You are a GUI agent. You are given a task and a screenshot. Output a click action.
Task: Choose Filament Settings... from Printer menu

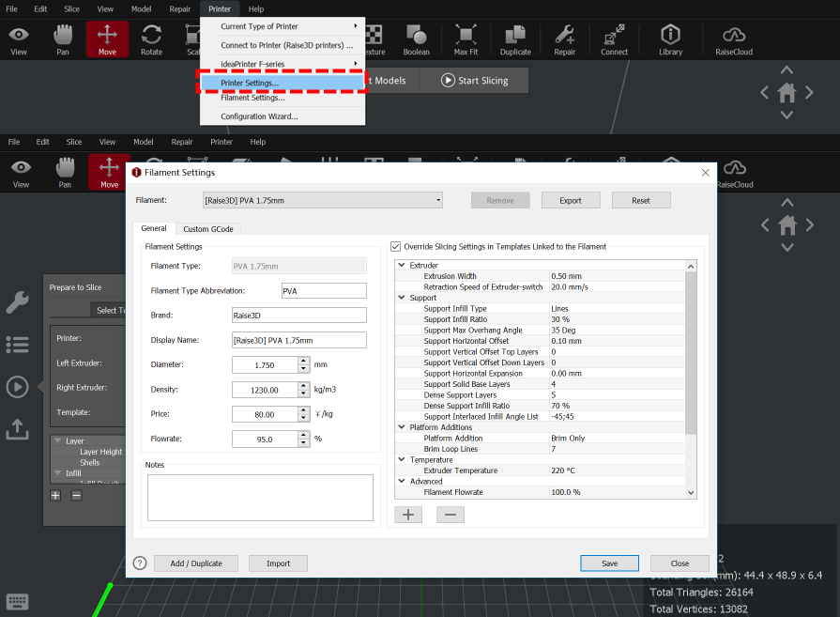tap(252, 98)
